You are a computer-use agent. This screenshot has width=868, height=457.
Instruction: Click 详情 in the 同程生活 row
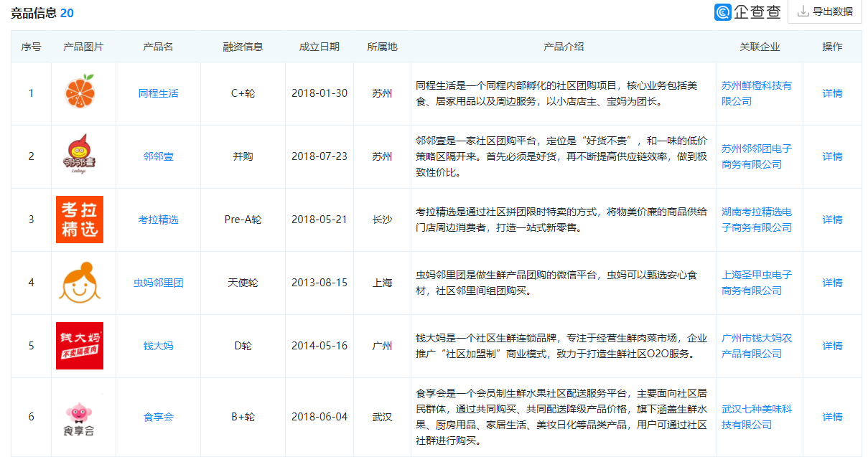tap(833, 93)
